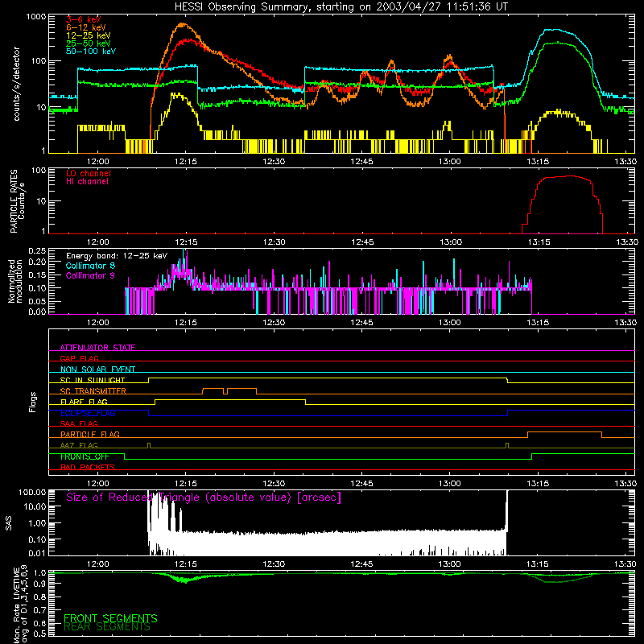644x644 pixels.
Task: Select the SC_TRANSMITTER flag label
Action: click(93, 391)
